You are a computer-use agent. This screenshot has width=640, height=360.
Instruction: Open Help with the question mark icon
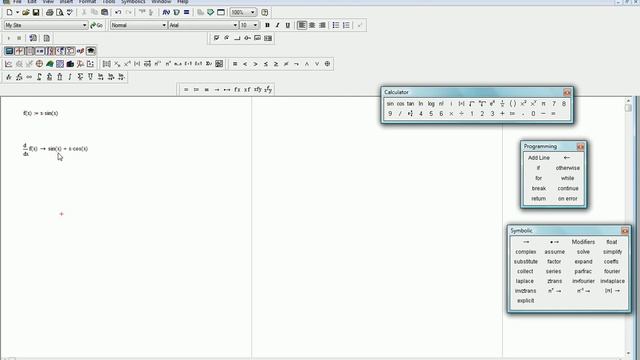pyautogui.click(x=264, y=12)
